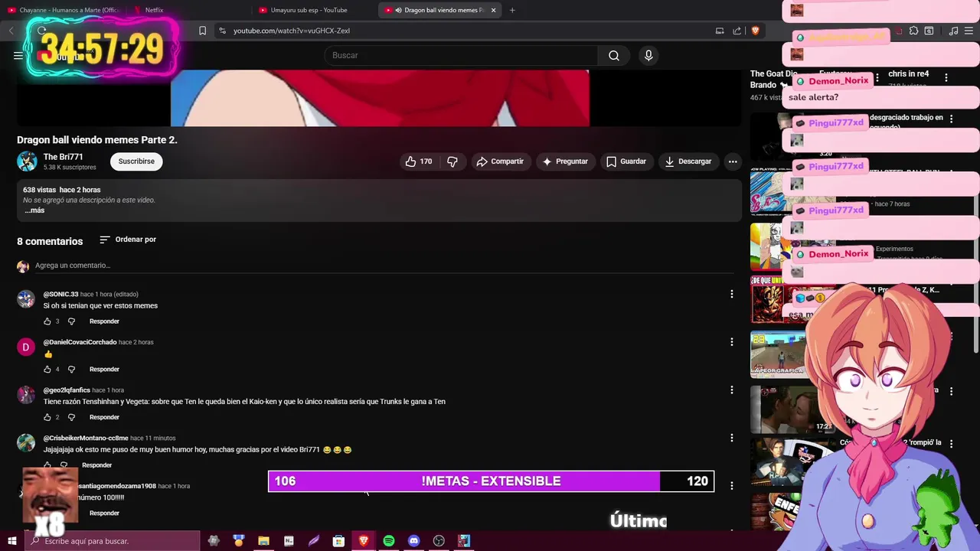Subscribe with the Suscribirse button

136,161
